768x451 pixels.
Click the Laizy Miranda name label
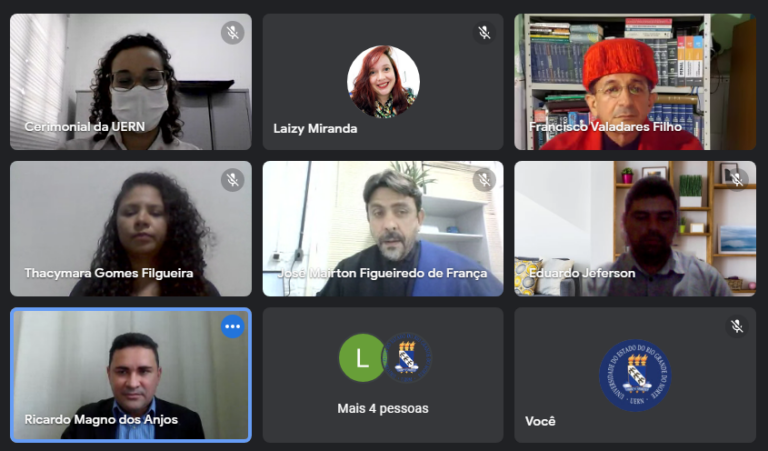pyautogui.click(x=315, y=128)
